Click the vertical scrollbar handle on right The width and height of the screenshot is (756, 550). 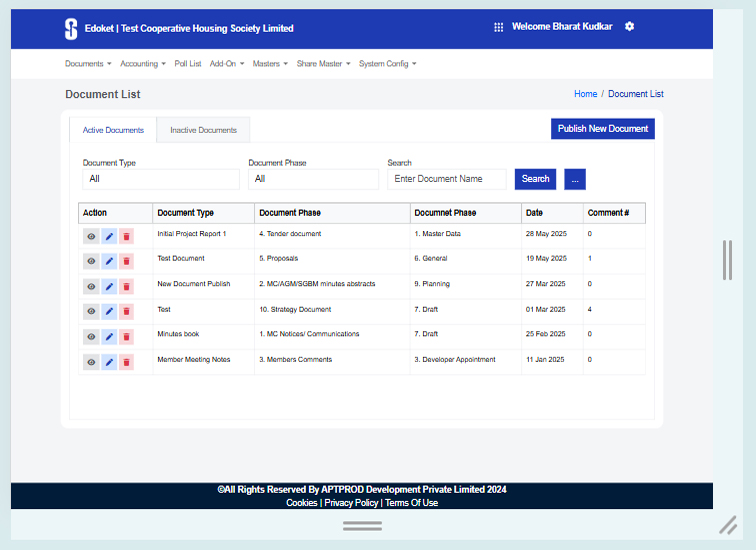coord(727,260)
